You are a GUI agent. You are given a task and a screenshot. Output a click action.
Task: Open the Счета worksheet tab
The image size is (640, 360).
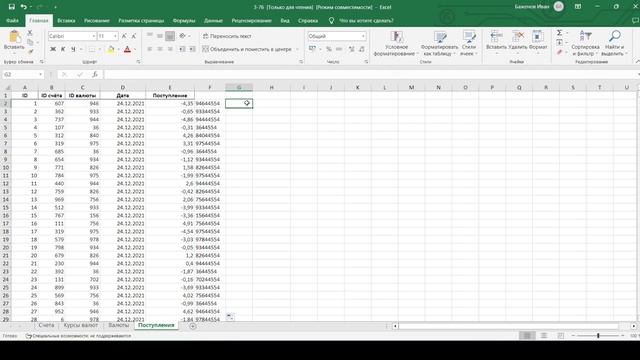coord(46,325)
